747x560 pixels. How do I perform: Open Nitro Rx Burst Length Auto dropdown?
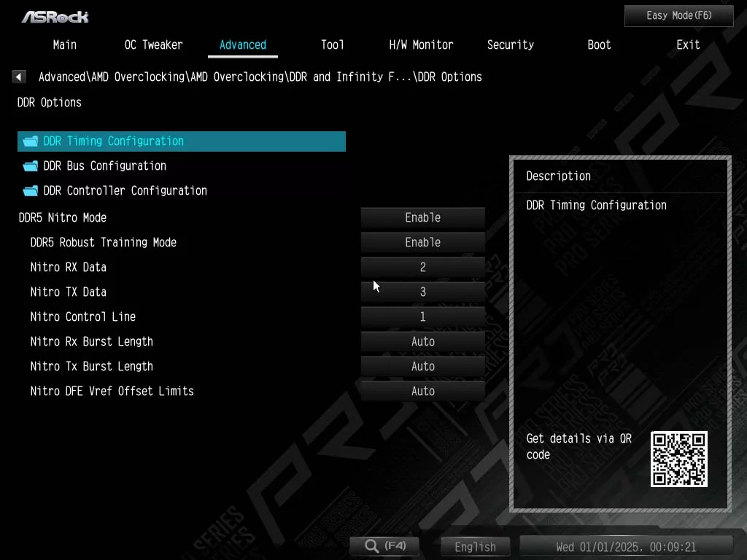(x=422, y=341)
